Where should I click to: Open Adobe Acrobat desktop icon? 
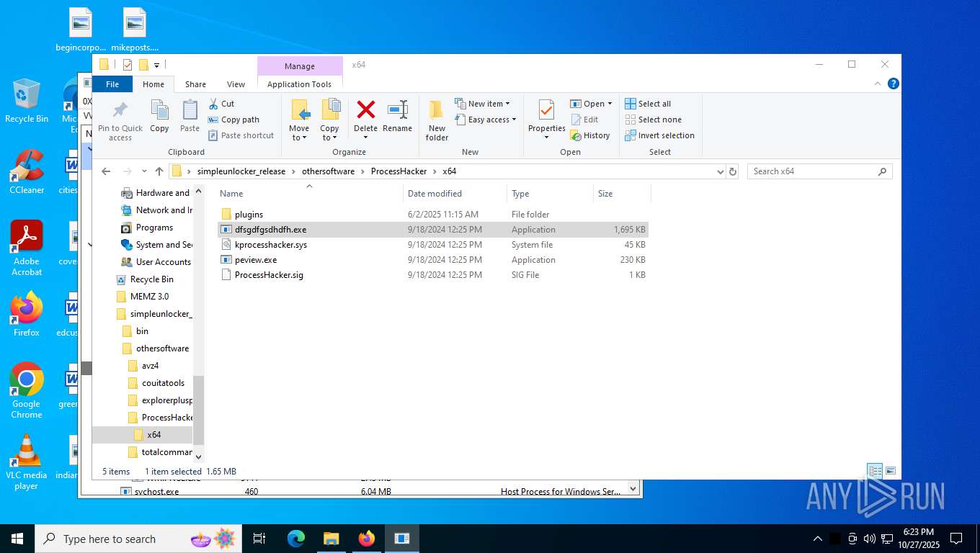tap(27, 248)
